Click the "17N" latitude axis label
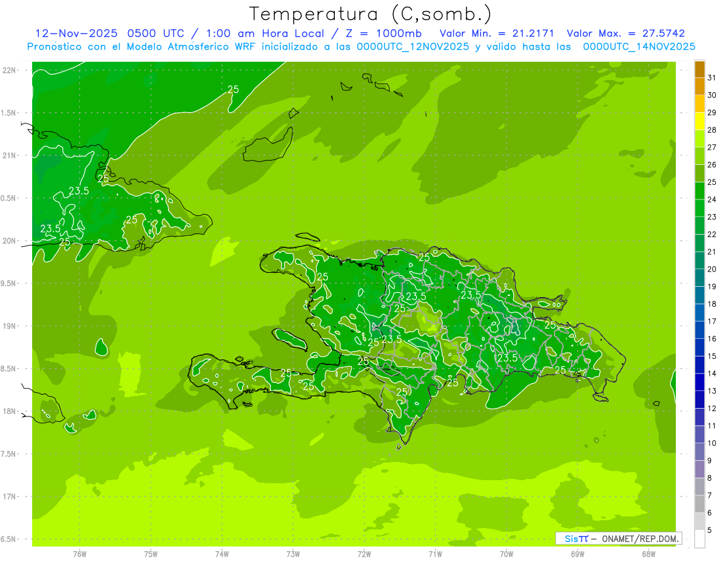 10,497
